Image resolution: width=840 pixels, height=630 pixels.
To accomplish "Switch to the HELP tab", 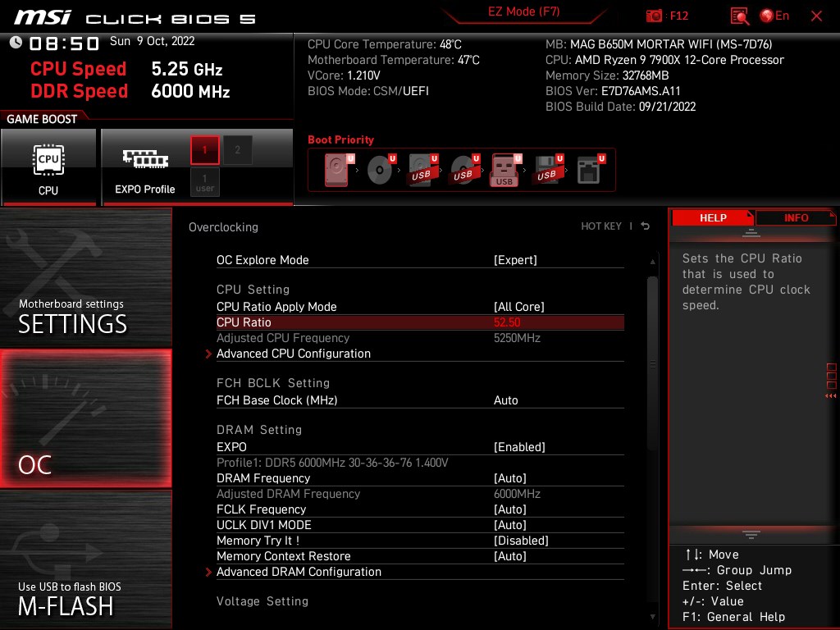I will 713,218.
